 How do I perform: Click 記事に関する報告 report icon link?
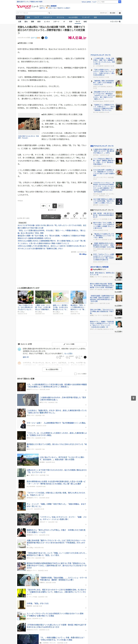click(x=23, y=218)
